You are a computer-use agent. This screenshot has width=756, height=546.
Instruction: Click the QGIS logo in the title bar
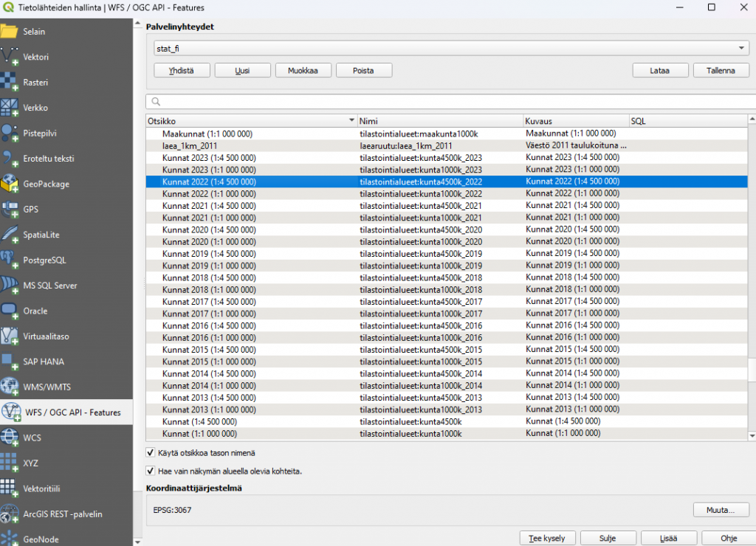coord(8,7)
